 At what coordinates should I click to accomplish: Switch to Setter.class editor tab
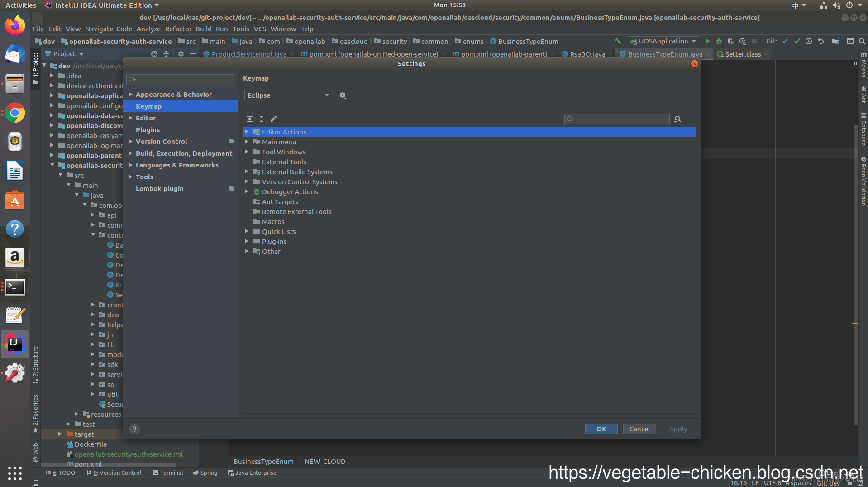pyautogui.click(x=743, y=54)
